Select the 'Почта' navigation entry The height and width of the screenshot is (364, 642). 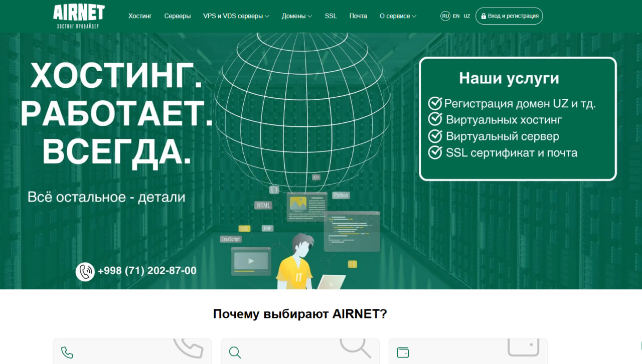[358, 16]
